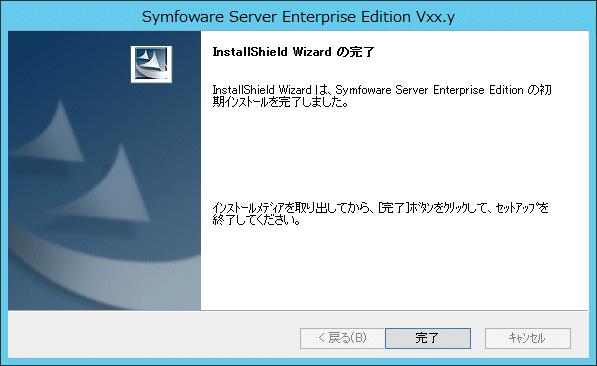Click 期インストールを完了しました text line

[281, 102]
